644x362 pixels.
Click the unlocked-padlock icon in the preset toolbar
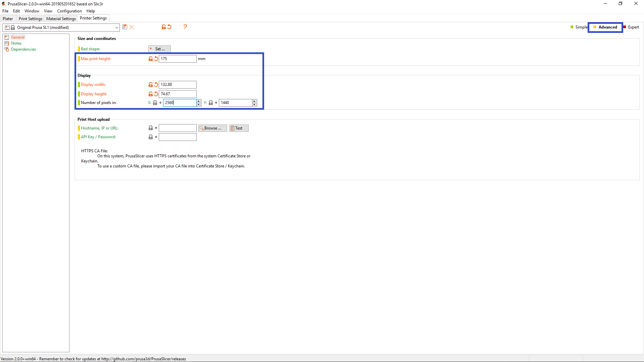point(164,27)
